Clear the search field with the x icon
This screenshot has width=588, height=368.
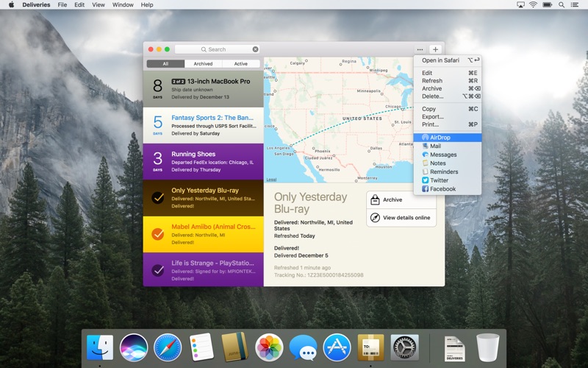tap(255, 49)
